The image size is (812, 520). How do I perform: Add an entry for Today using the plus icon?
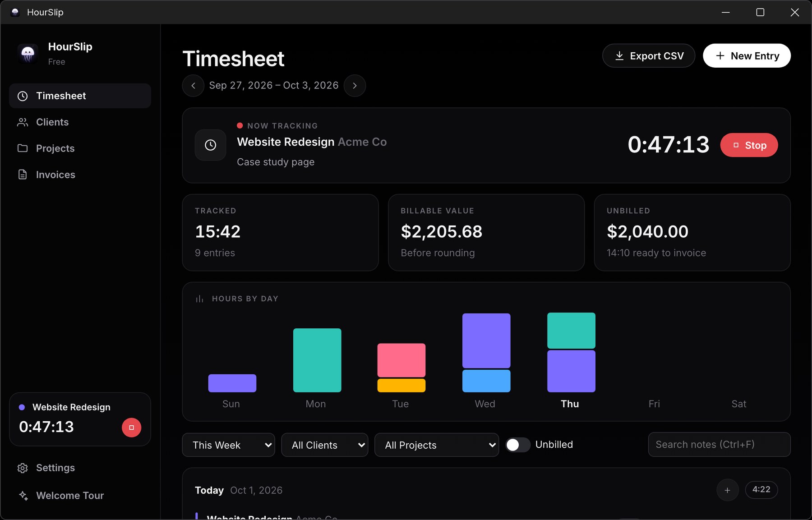[727, 490]
